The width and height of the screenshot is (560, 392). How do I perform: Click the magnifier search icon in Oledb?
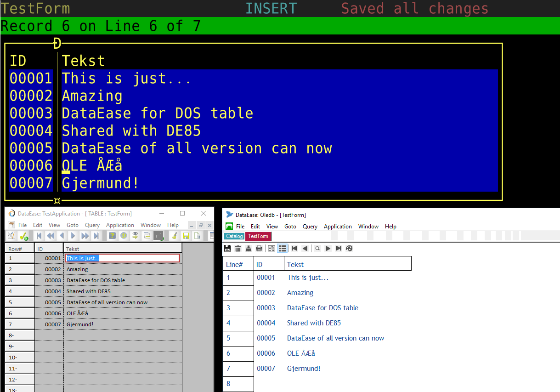point(317,249)
